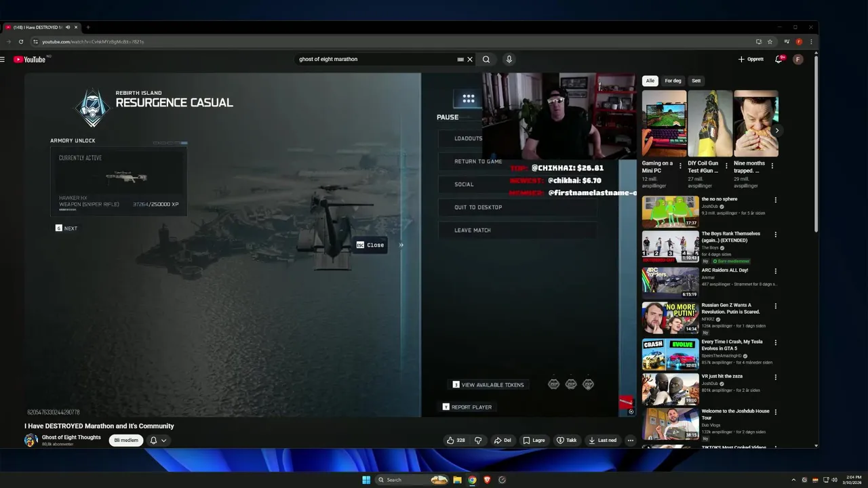Viewport: 868px width, 488px height.
Task: Open options for 'ARC Raiders ALL Day!'
Action: click(776, 271)
